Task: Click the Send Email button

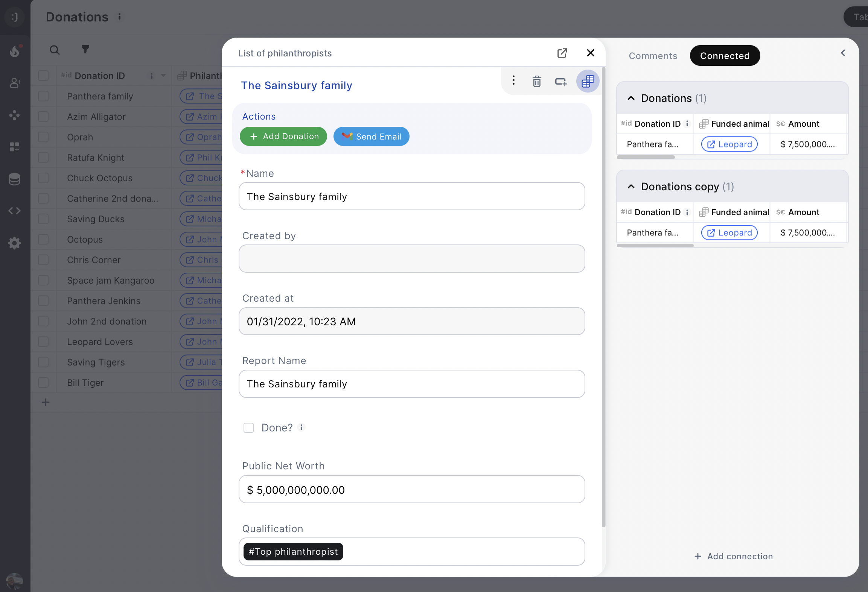Action: 371,137
